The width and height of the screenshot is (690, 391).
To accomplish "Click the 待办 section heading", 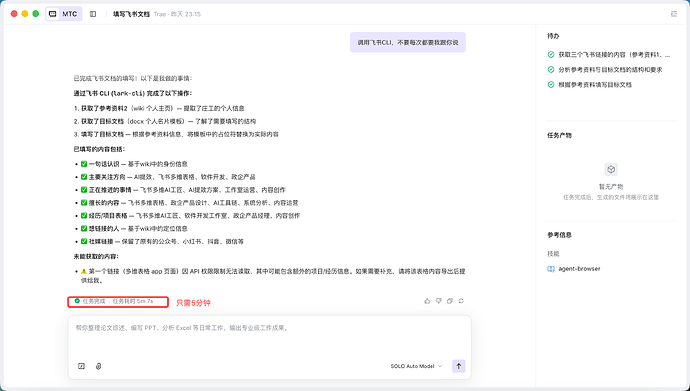I will [554, 36].
